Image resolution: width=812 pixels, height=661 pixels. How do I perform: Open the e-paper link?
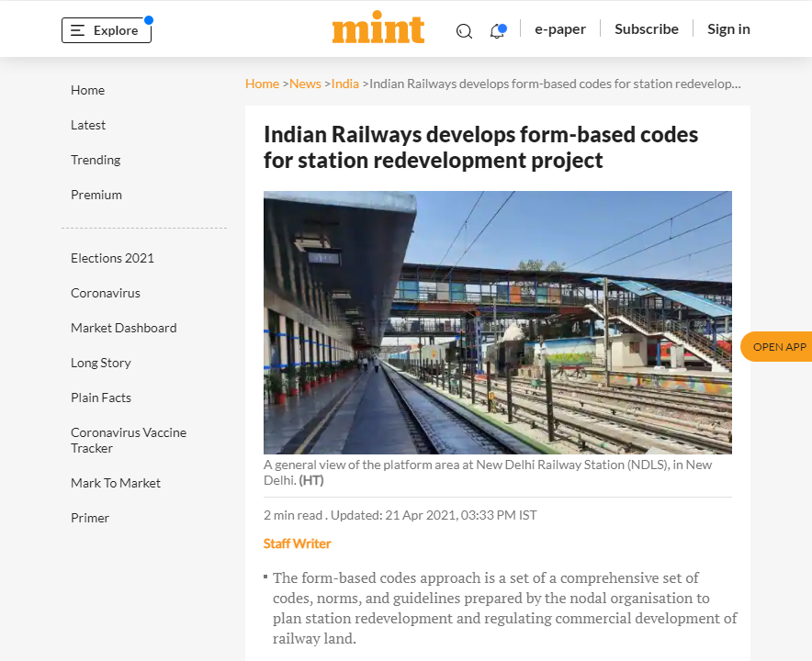[x=560, y=28]
